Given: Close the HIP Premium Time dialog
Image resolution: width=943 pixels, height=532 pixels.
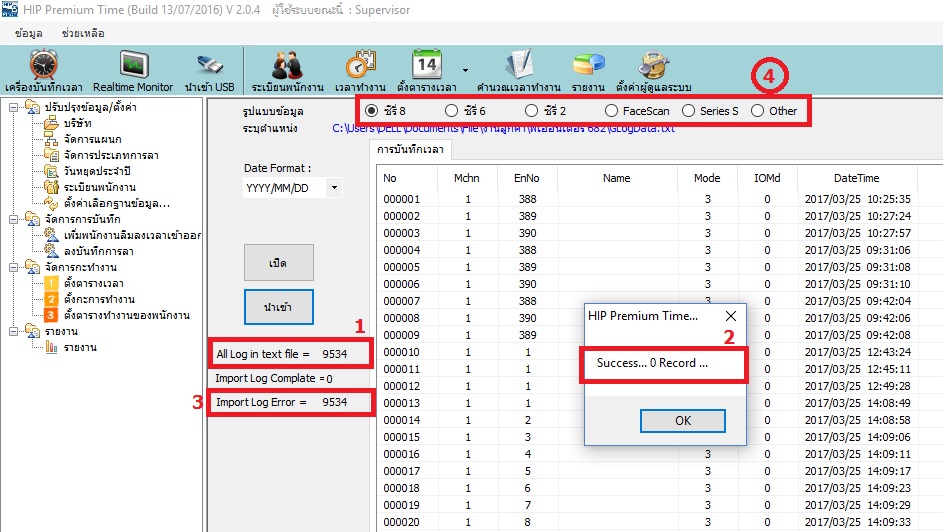Looking at the screenshot, I should pos(731,316).
